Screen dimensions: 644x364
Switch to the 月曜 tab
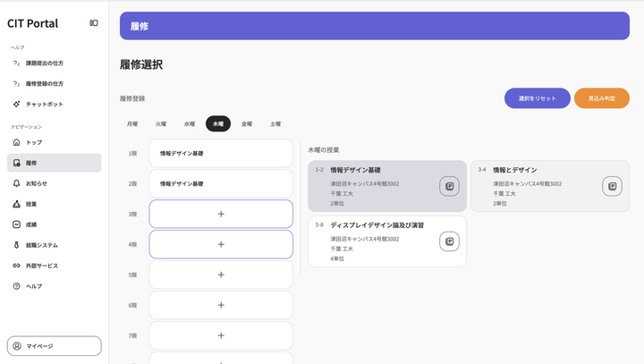tap(132, 124)
